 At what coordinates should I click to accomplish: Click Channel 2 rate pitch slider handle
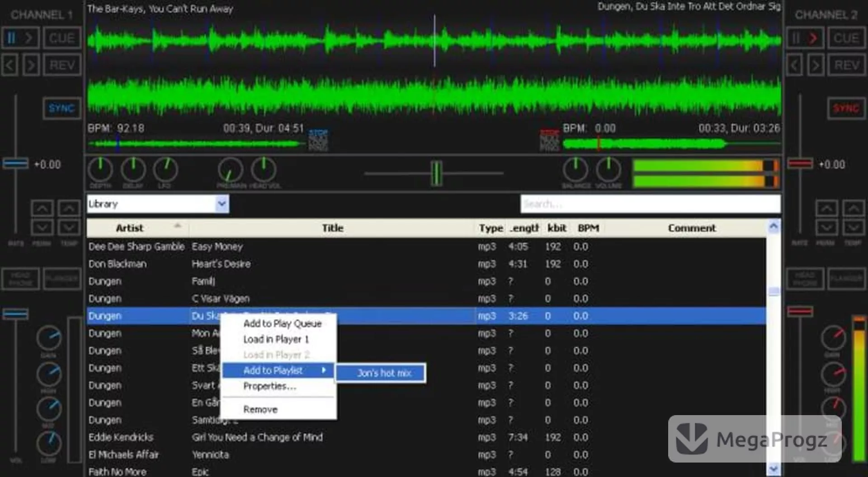(801, 164)
